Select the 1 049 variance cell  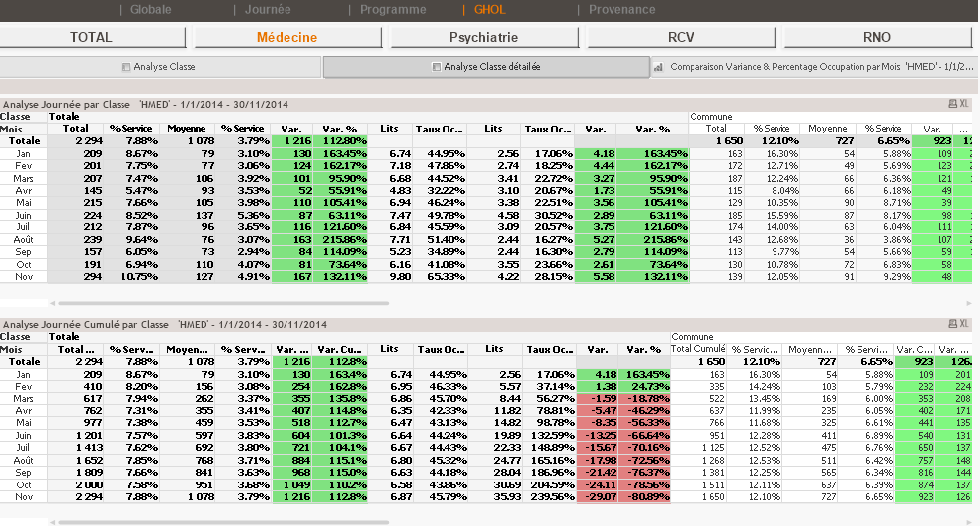point(291,484)
